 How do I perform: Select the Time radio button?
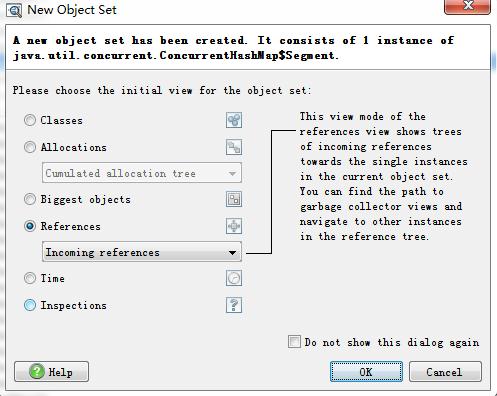tap(30, 278)
